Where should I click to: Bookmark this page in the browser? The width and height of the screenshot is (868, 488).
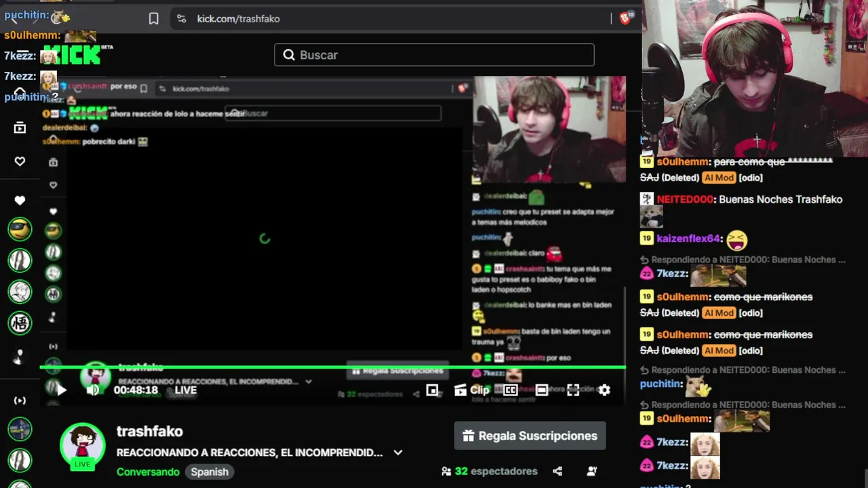pos(154,19)
